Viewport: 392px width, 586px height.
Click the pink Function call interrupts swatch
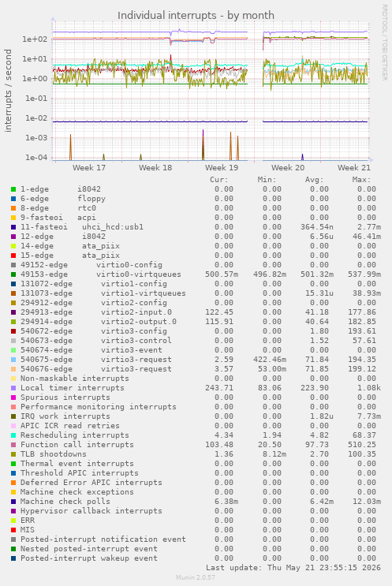coord(13,445)
